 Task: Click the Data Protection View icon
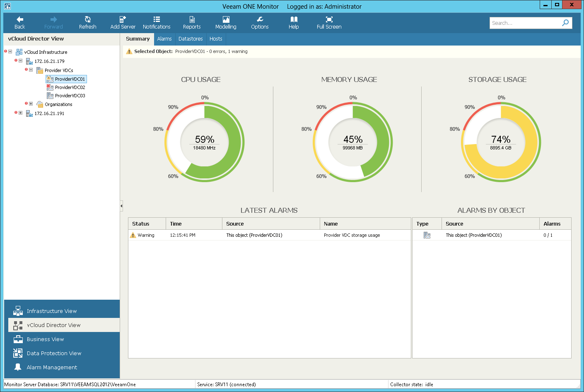pos(18,353)
